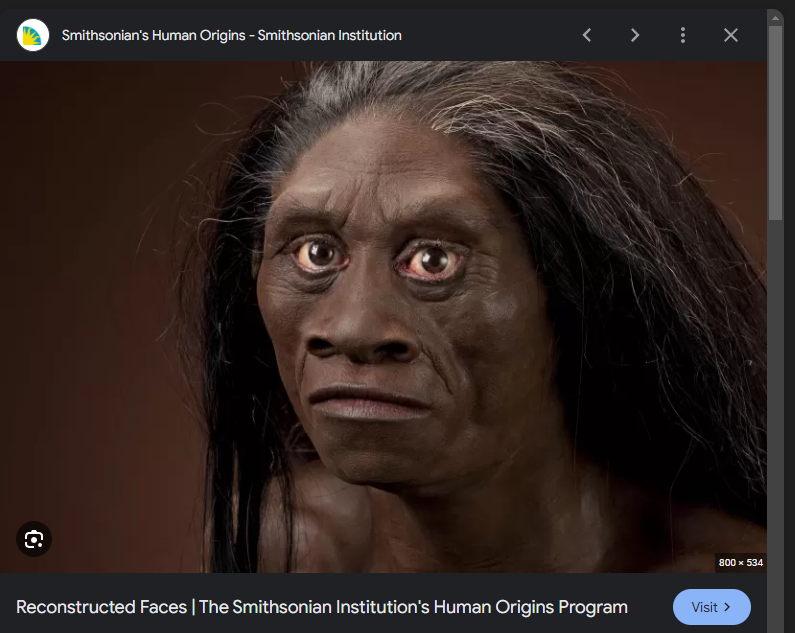Open the Reconstructed Faces page title link
This screenshot has width=795, height=633.
pos(322,607)
